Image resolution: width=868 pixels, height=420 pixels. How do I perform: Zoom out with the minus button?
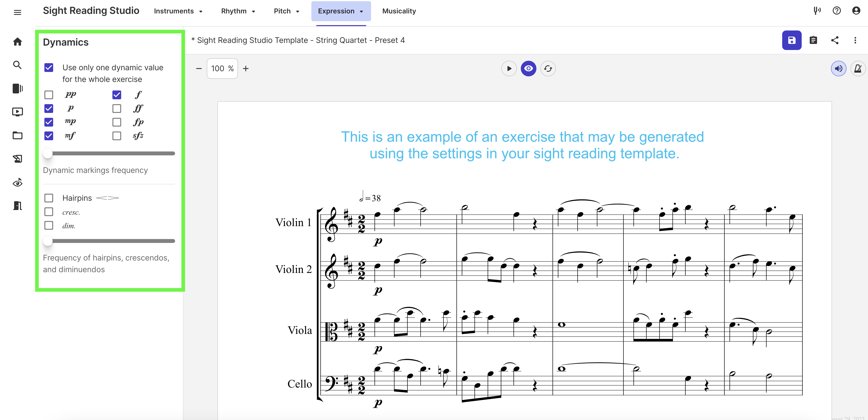pos(199,69)
